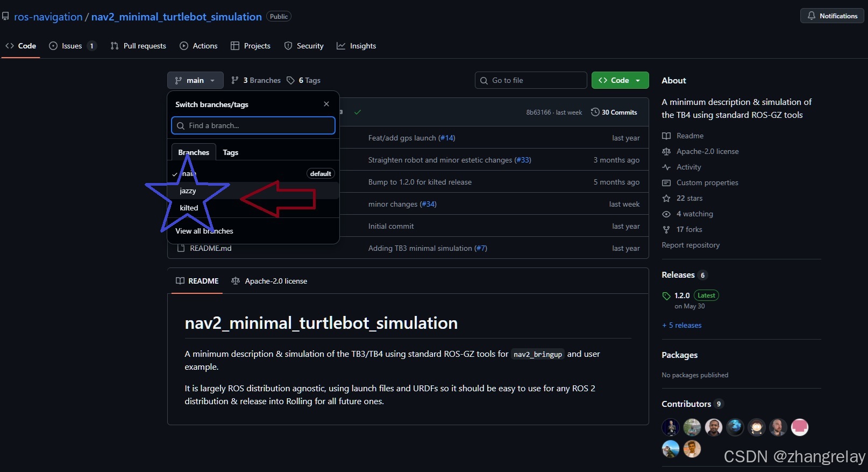
Task: Click the eye icon beside watching
Action: [666, 214]
